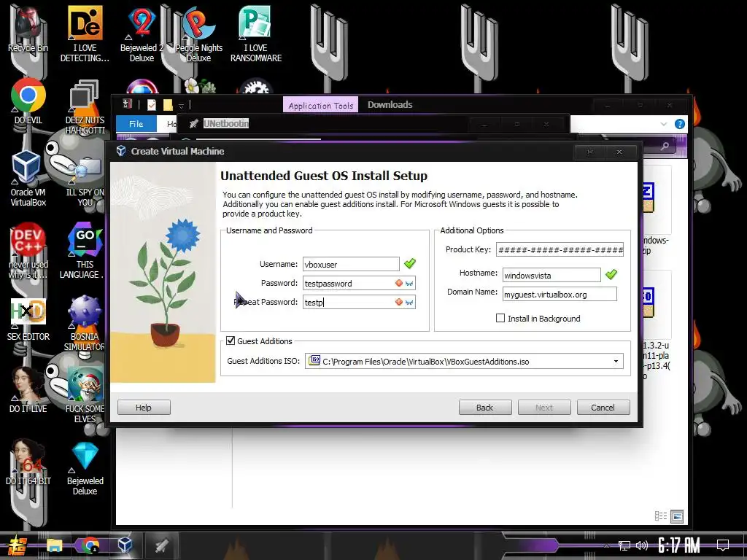Switch to UNetbootin taskbar button
This screenshot has width=747, height=560.
click(x=162, y=545)
